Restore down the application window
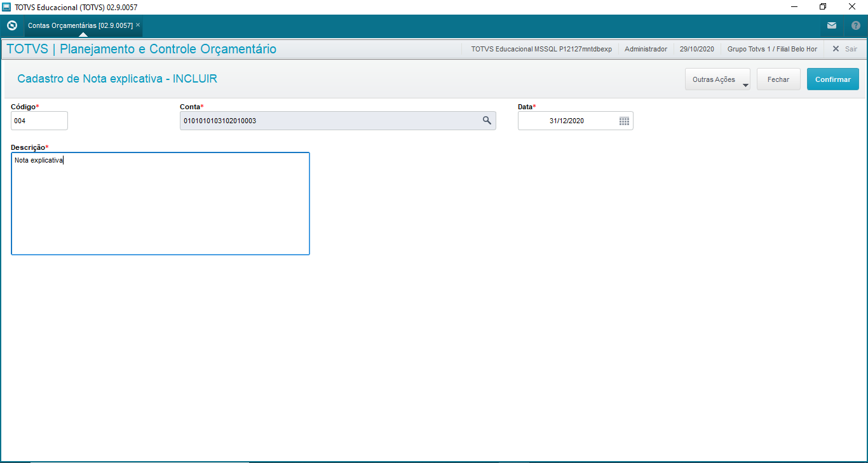868x463 pixels. coord(823,7)
